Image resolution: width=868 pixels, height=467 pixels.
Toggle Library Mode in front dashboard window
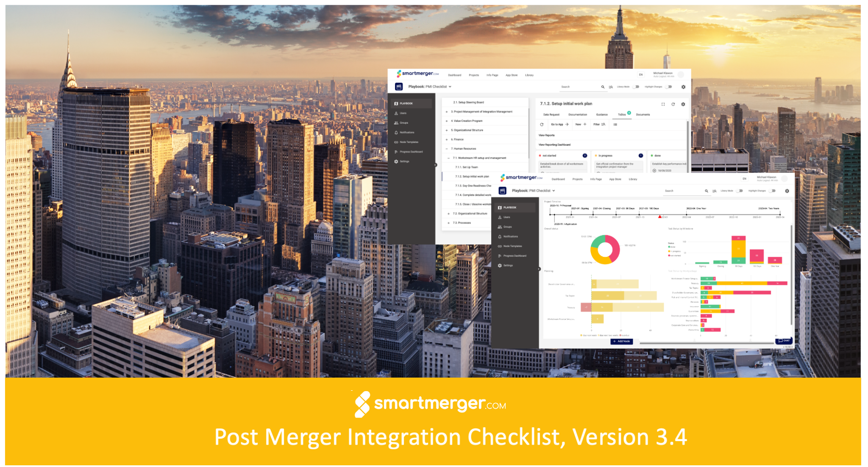[x=740, y=191]
